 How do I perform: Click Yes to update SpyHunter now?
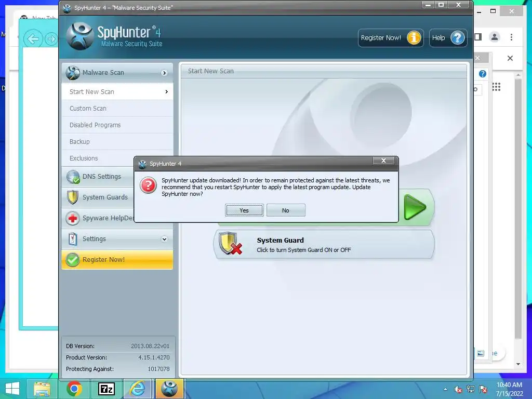coord(244,210)
